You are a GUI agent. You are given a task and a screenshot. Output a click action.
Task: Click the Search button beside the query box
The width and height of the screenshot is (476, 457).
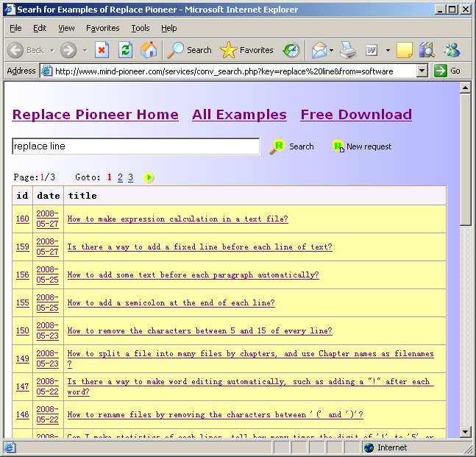pos(292,146)
